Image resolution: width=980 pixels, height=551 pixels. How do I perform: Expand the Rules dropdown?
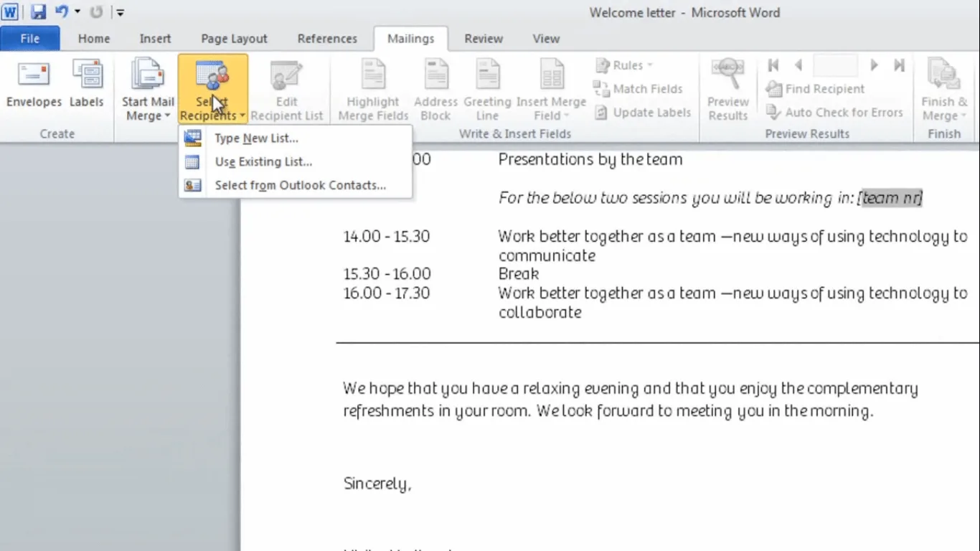pyautogui.click(x=623, y=65)
